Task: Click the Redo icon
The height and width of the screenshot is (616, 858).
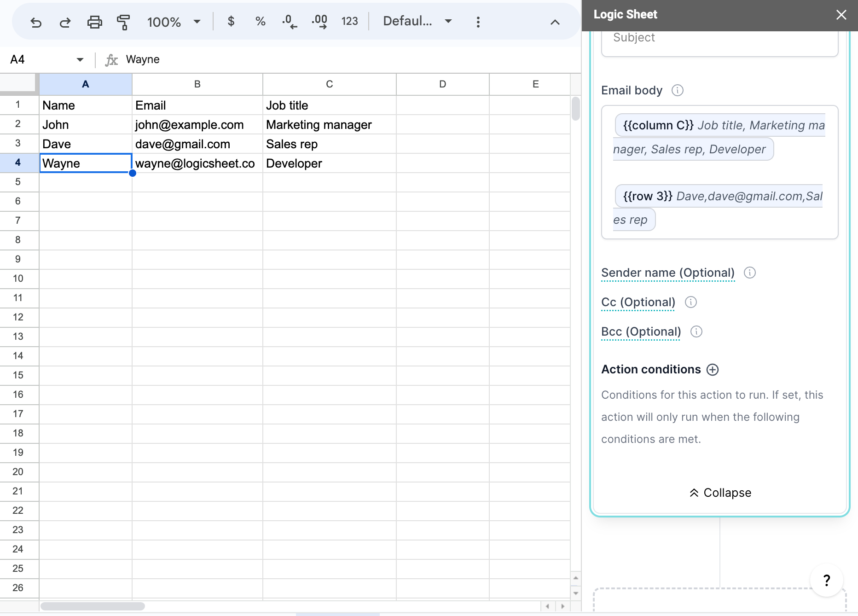Action: (x=65, y=21)
